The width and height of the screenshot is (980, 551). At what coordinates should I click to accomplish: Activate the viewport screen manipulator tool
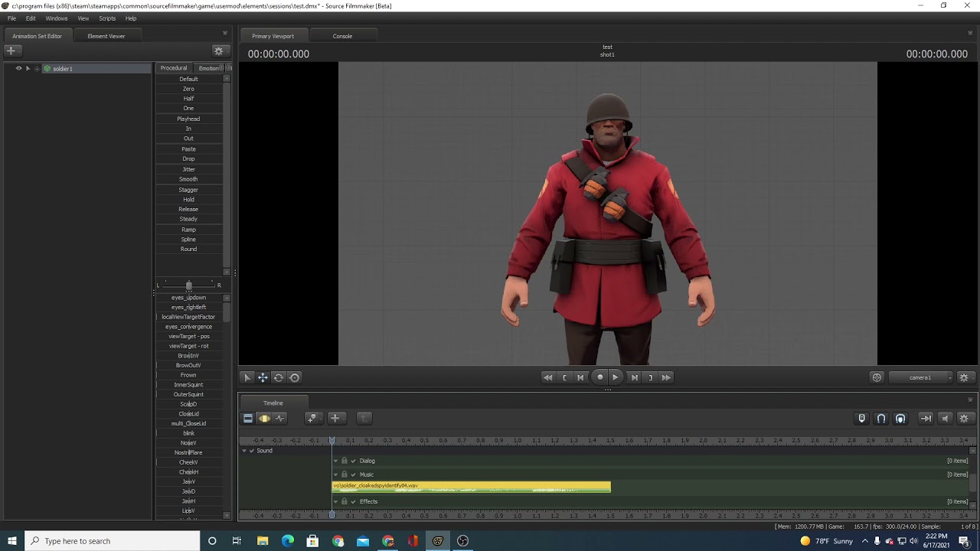coord(295,377)
